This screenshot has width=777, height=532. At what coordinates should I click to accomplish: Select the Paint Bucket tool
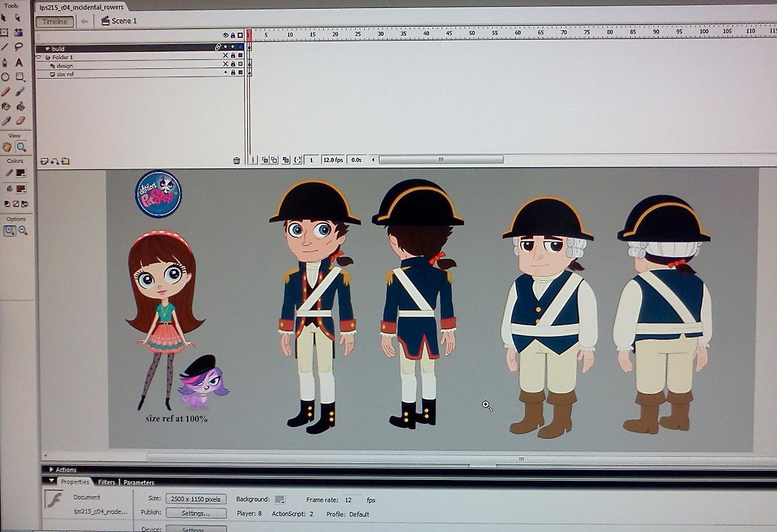[20, 106]
